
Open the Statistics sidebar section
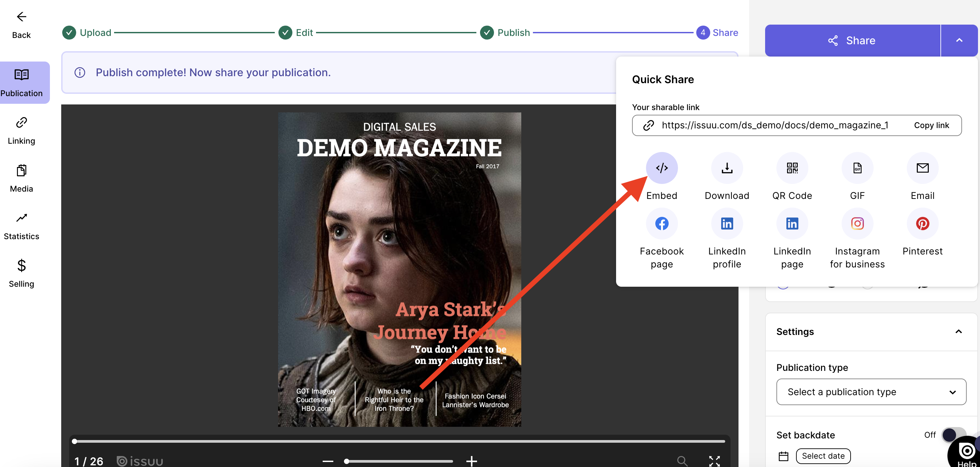[x=21, y=226]
